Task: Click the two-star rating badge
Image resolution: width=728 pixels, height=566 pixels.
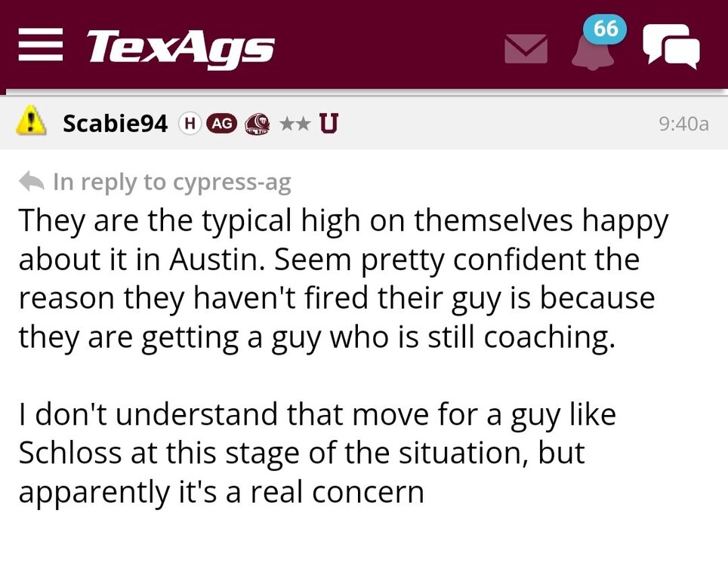Action: coord(295,123)
